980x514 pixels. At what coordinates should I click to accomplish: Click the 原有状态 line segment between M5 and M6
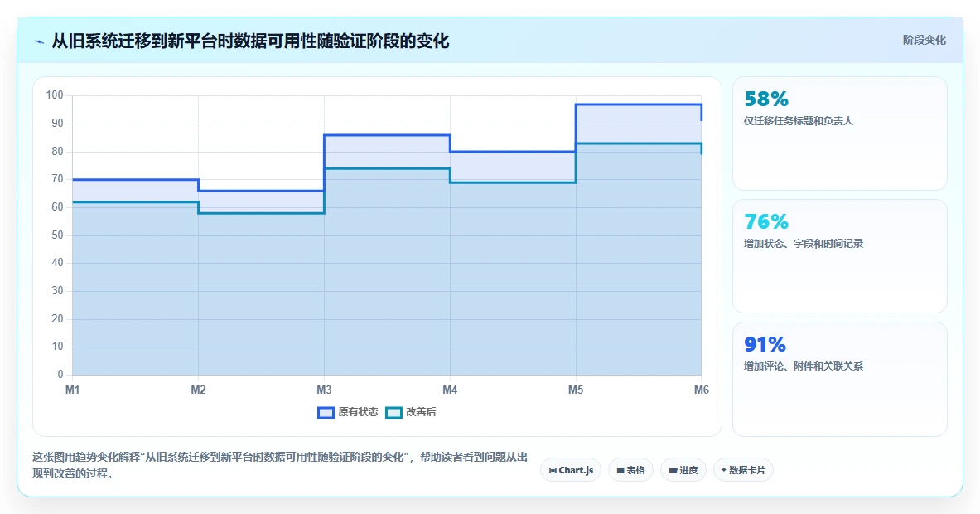tap(638, 104)
